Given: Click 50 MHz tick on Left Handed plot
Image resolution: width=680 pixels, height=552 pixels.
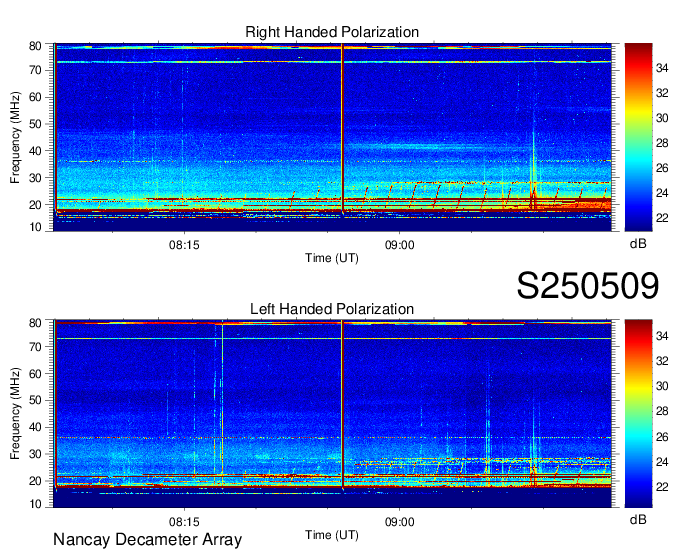Looking at the screenshot, I should tap(35, 400).
